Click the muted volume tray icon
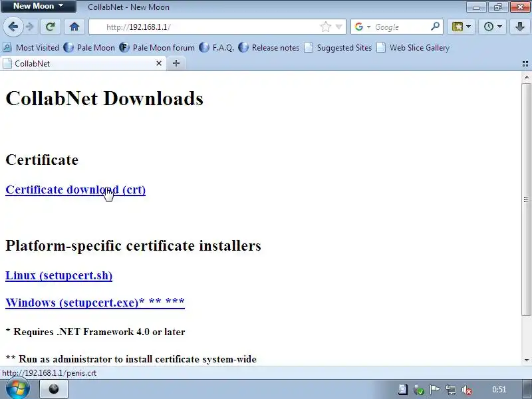Image resolution: width=532 pixels, height=399 pixels. pos(467,390)
